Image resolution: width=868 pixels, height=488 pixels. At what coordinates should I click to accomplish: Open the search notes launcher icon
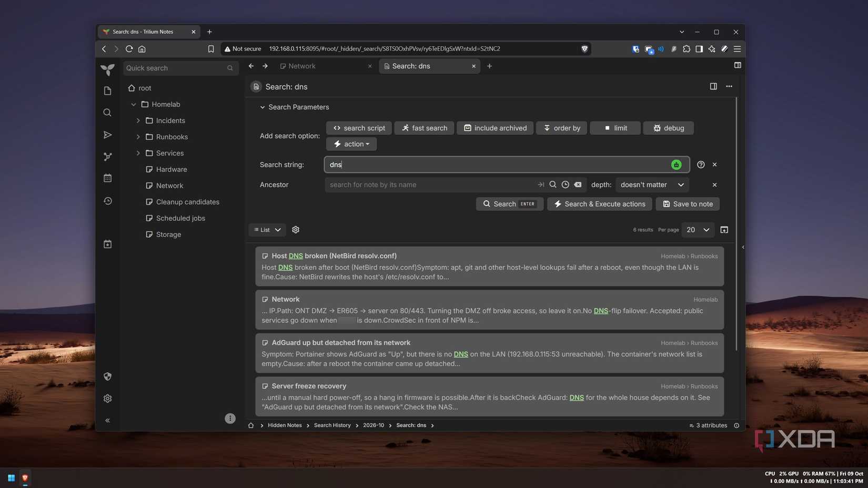107,113
